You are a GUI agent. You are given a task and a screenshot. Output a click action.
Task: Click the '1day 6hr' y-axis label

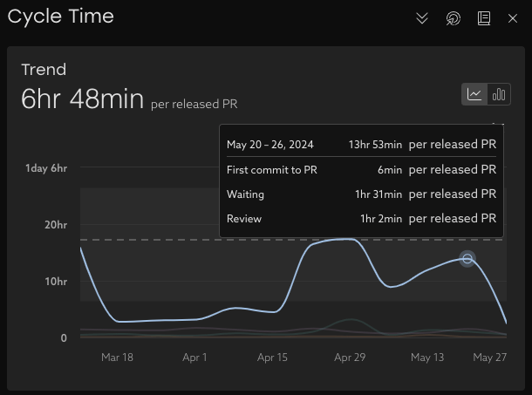click(46, 168)
